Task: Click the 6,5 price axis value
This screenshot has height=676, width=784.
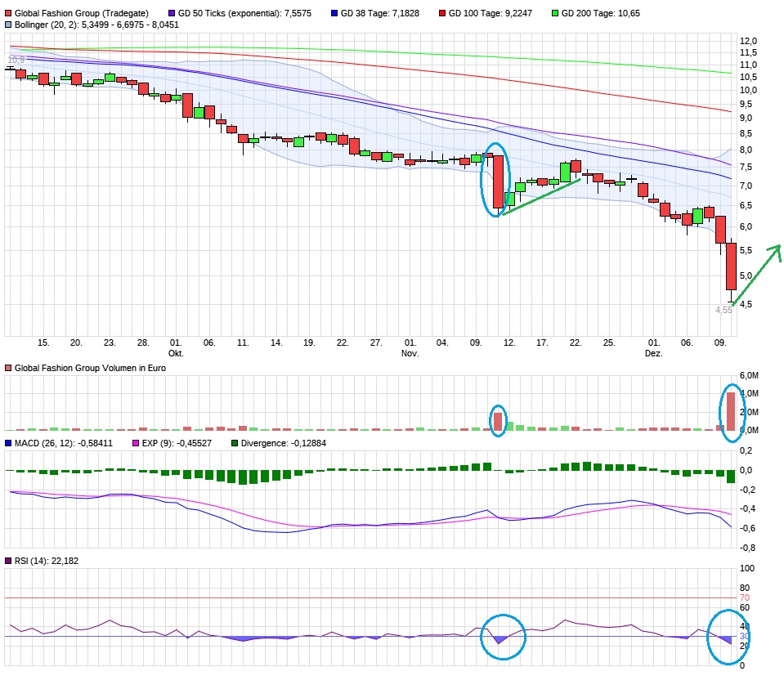Action: point(746,205)
